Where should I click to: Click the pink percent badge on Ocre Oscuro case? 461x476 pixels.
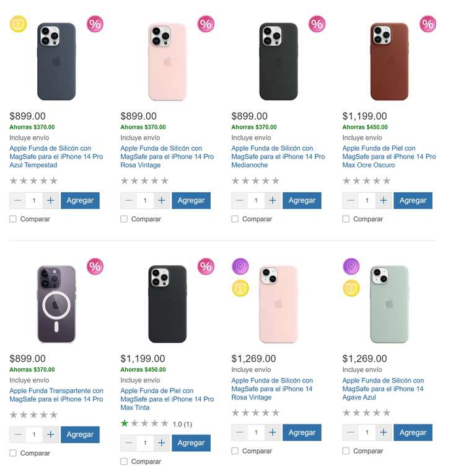point(428,24)
